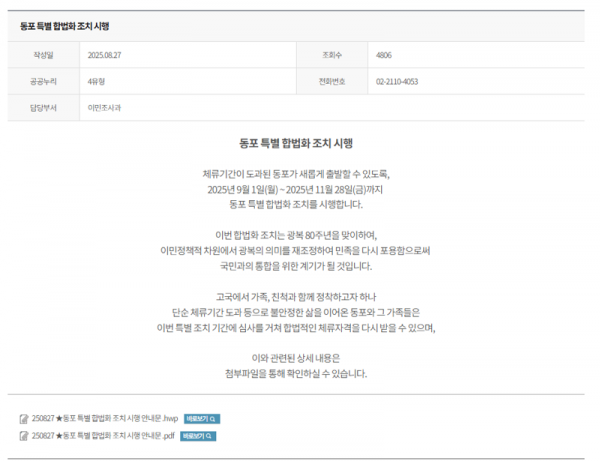Click the document icon beside the .hwp attachment

[24, 418]
